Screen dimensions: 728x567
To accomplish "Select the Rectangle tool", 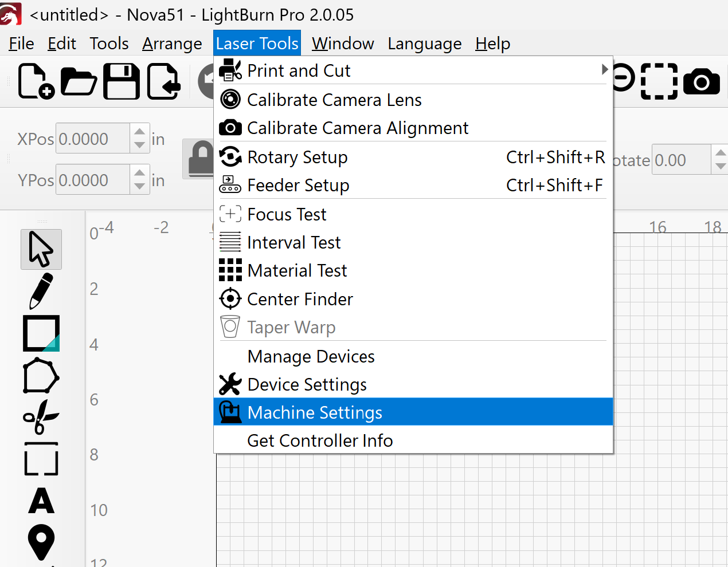I will 41,333.
